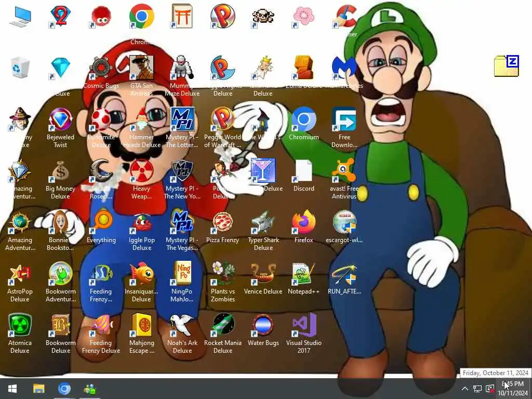Image resolution: width=532 pixels, height=399 pixels.
Task: Select Mystery PI - The New York shortcut
Action: tap(182, 171)
